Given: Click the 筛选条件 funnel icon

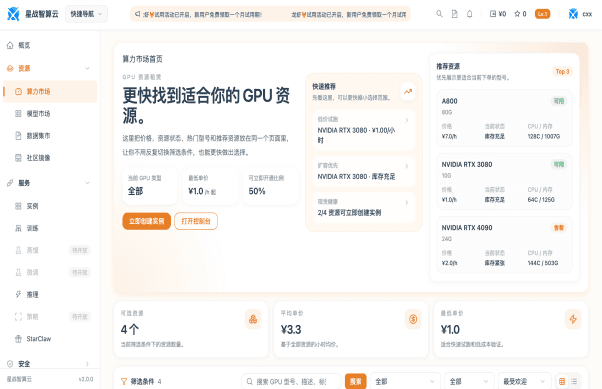Looking at the screenshot, I should (124, 381).
